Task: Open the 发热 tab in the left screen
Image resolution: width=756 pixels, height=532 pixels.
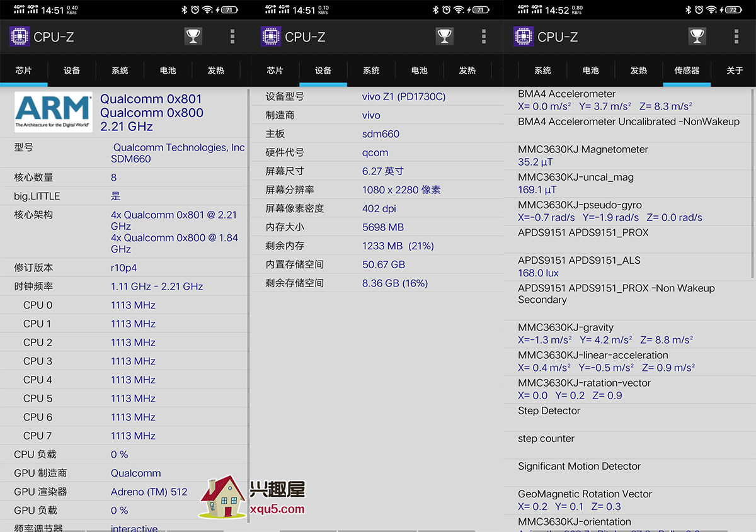Action: coord(216,71)
